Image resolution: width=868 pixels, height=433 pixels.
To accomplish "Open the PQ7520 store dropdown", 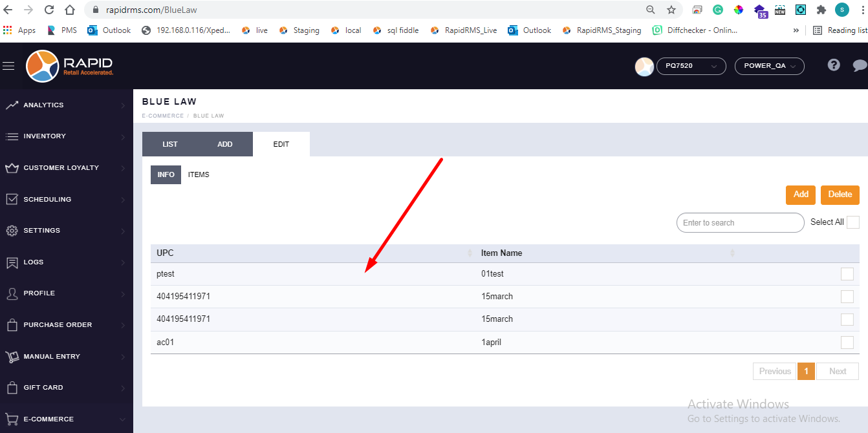I will tap(690, 66).
